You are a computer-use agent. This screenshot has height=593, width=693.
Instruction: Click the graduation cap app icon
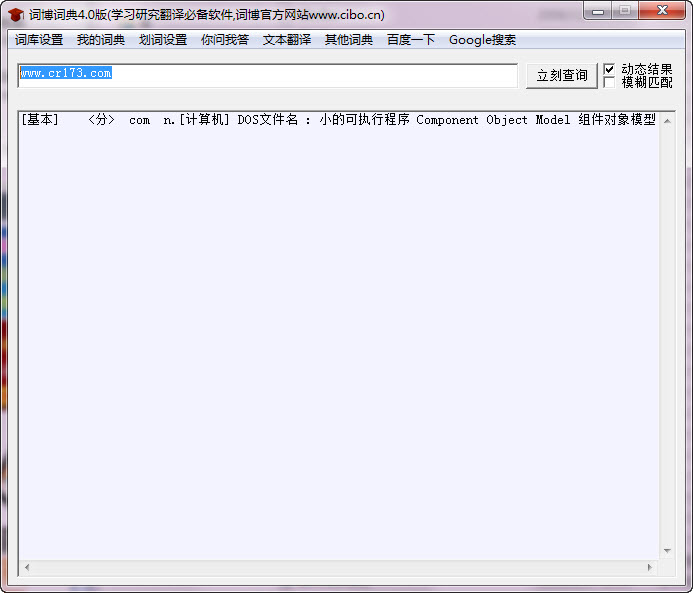click(x=16, y=15)
